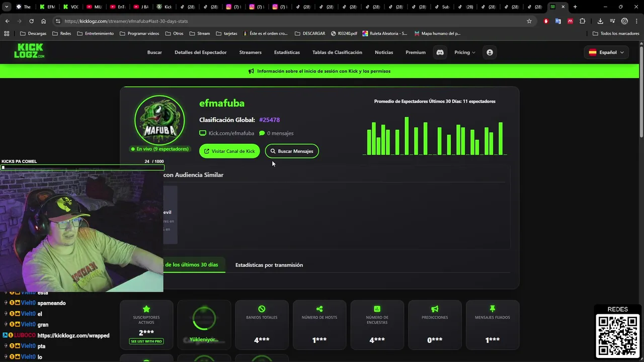Open the bookmarks apps grid icon
This screenshot has height=362, width=644.
(7, 34)
